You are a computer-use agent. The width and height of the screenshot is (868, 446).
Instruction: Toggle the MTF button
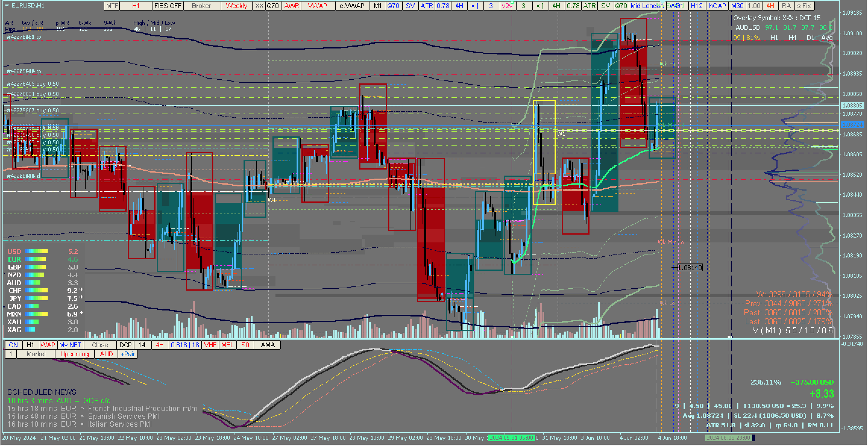pyautogui.click(x=112, y=6)
